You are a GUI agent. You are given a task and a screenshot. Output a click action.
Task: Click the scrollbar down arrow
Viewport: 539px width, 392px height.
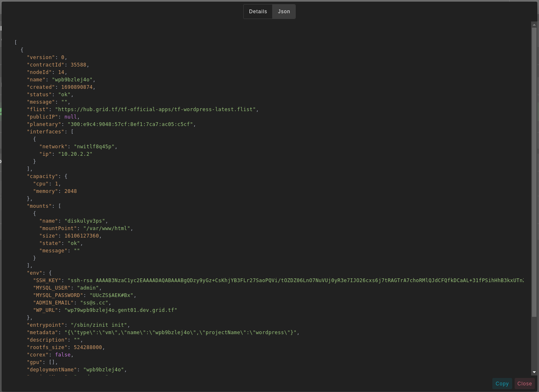(x=534, y=372)
